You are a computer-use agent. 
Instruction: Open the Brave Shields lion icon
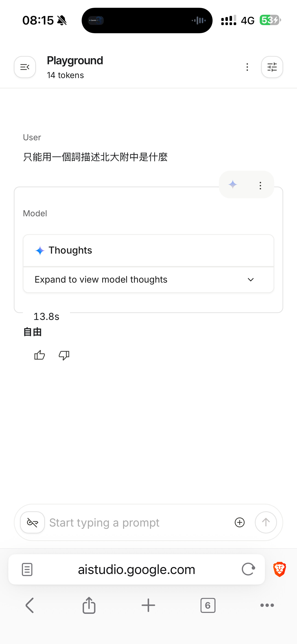[279, 569]
